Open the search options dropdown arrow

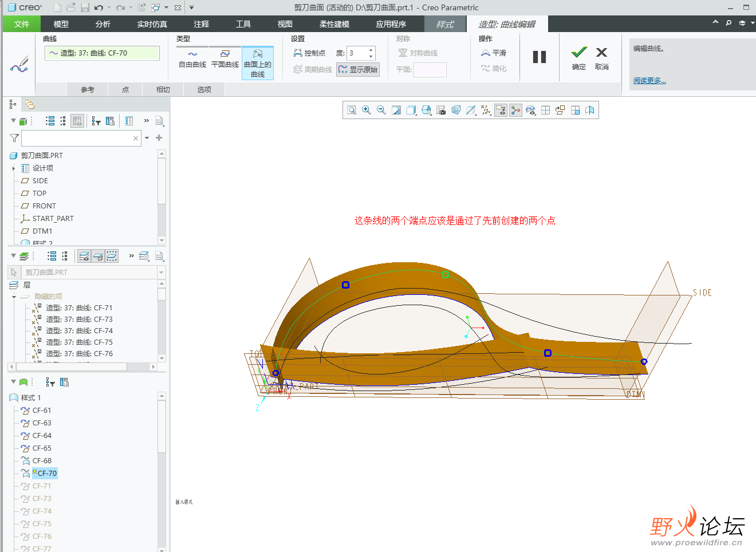[147, 138]
